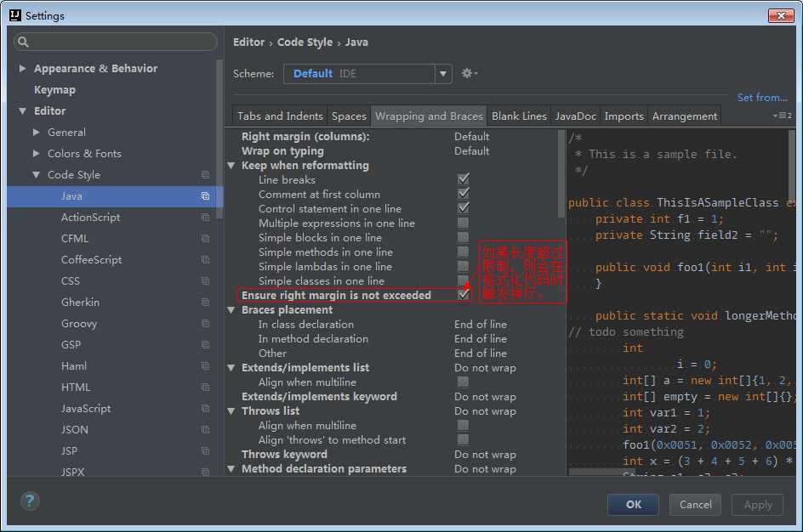This screenshot has height=532, width=803.
Task: Open the Scheme dropdown arrow
Action: [x=443, y=74]
